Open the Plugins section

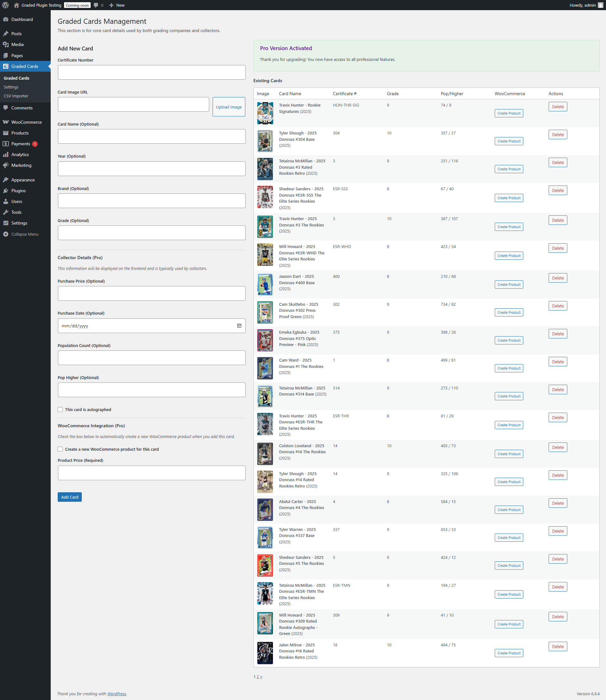pos(19,191)
